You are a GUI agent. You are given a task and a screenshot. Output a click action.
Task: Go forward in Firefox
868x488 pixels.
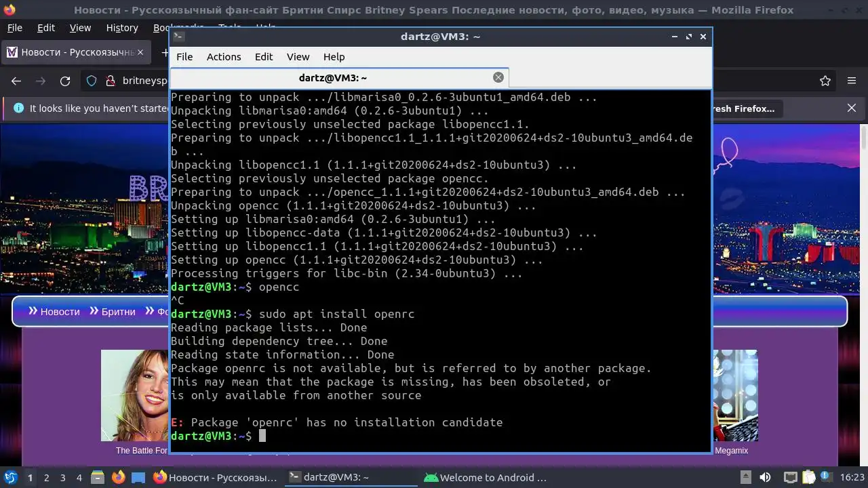(41, 81)
